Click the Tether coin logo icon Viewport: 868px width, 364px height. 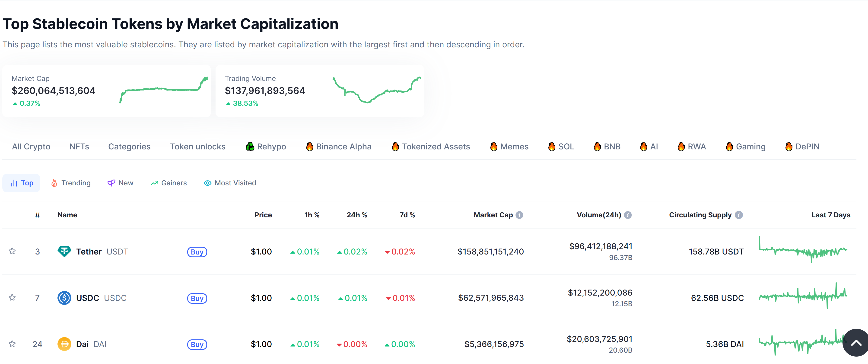(64, 251)
